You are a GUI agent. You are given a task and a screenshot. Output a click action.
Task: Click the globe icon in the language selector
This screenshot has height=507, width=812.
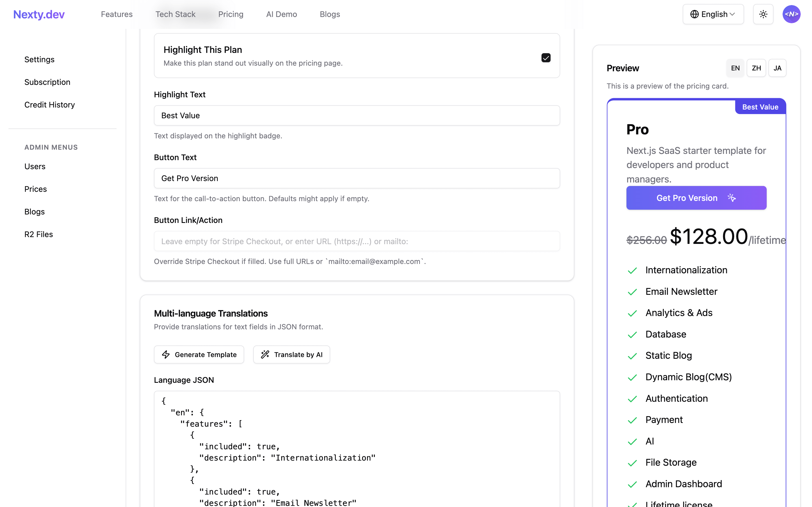tap(695, 14)
